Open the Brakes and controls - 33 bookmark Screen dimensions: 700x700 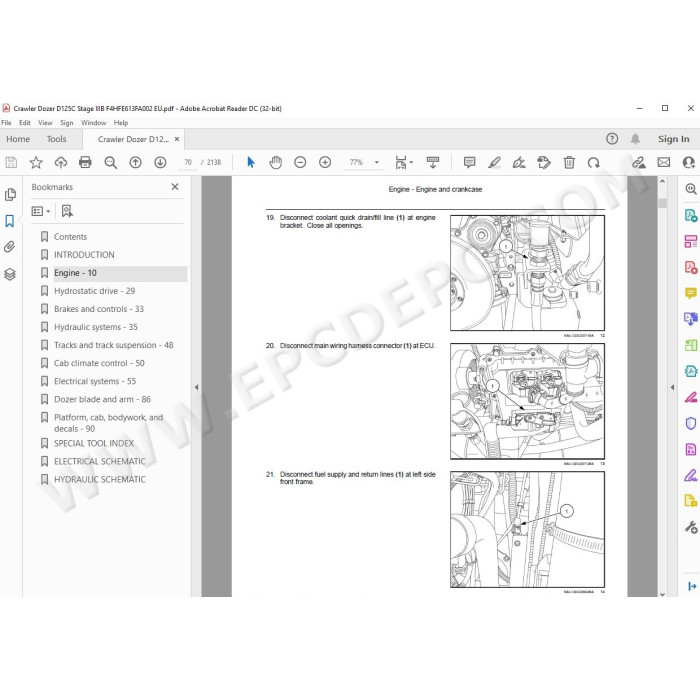pyautogui.click(x=99, y=309)
